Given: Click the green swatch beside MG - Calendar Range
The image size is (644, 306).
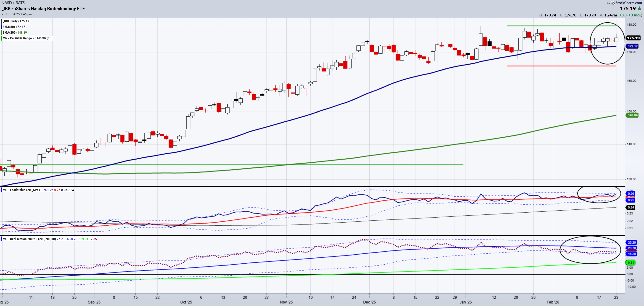Looking at the screenshot, I should pyautogui.click(x=1, y=38).
